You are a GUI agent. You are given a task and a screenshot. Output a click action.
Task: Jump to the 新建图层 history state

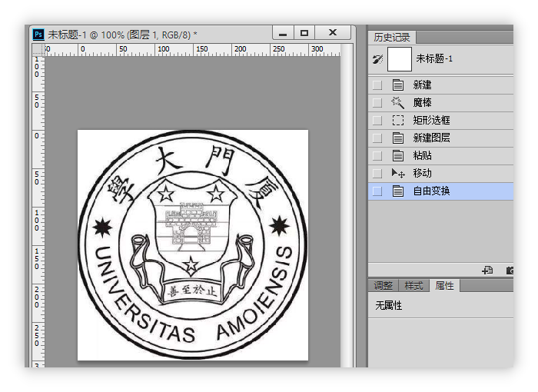[432, 138]
